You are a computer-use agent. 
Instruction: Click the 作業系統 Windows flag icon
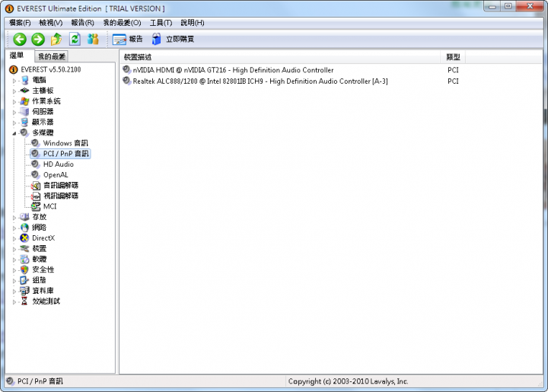[24, 101]
